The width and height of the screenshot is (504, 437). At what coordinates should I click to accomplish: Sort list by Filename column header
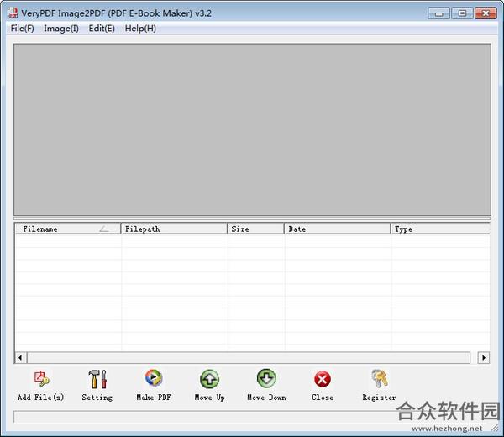click(67, 229)
